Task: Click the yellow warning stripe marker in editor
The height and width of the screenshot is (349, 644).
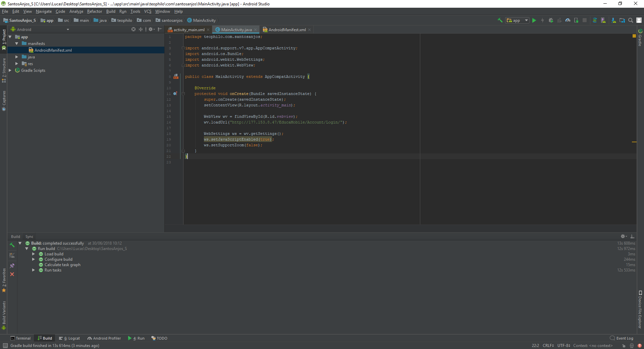Action: pos(634,142)
